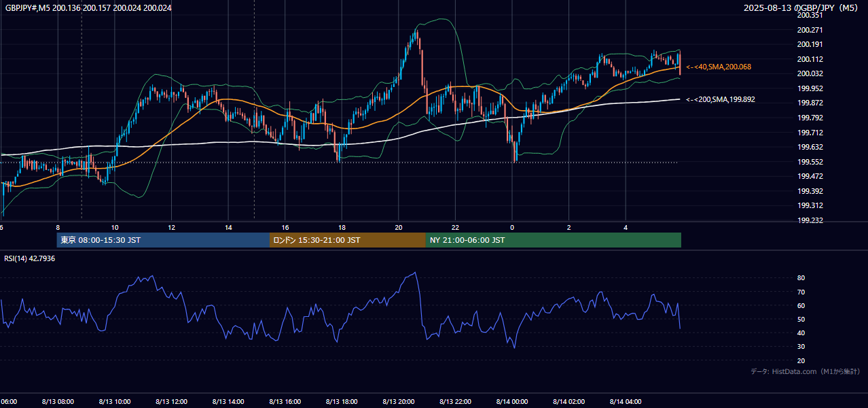Select the NY 21:00-06:00 JST session bar

[554, 240]
